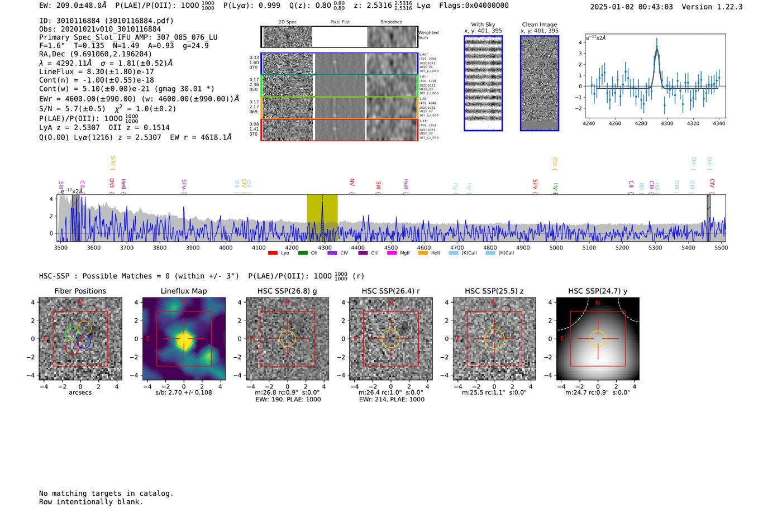
Task: Click the timestamp '2025-01-02 00:43:03'
Action: (632, 7)
